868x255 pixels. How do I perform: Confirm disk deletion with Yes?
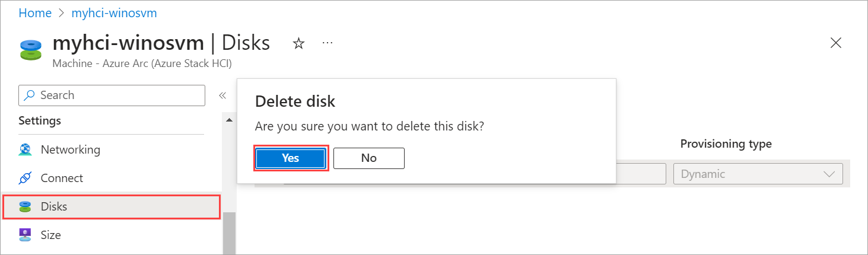(291, 158)
